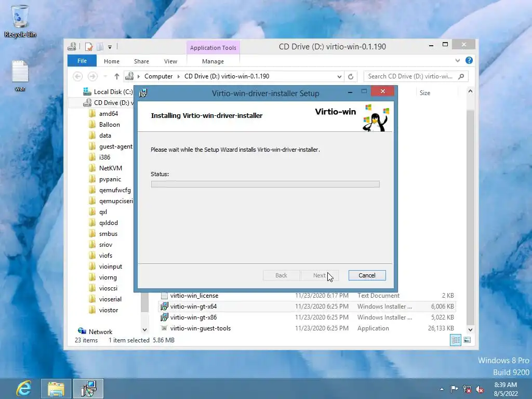The width and height of the screenshot is (532, 399).
Task: Switch to Large icons view layout
Action: coord(467,340)
